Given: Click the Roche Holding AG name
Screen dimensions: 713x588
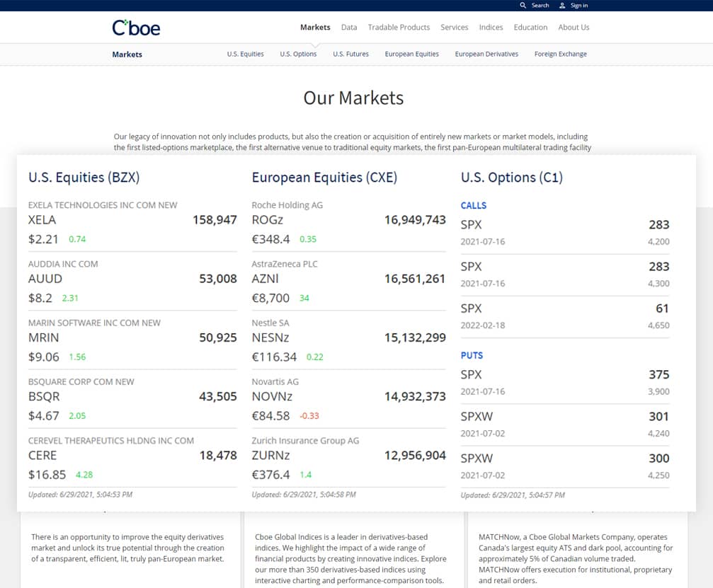Looking at the screenshot, I should click(x=287, y=205).
